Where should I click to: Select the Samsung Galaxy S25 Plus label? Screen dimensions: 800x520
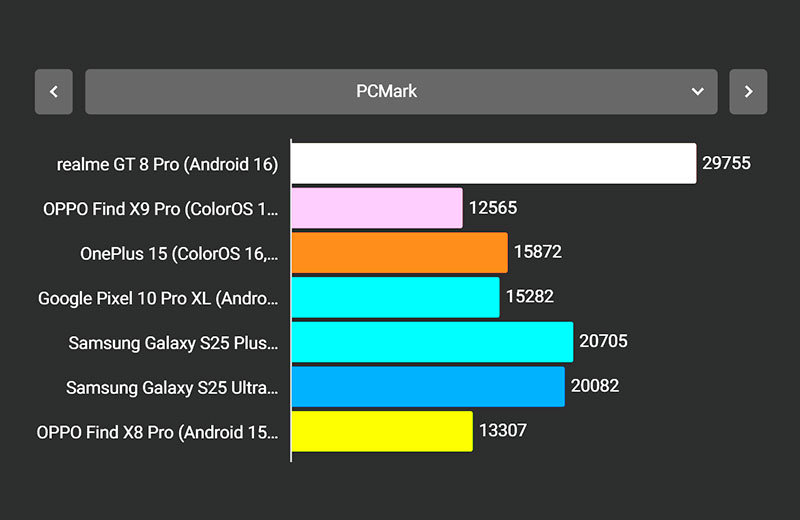click(x=173, y=343)
